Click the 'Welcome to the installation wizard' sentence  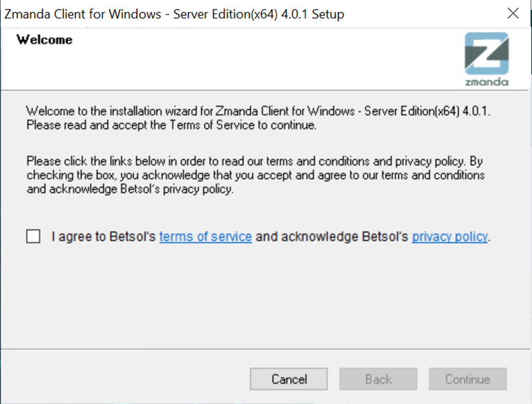[x=258, y=111]
